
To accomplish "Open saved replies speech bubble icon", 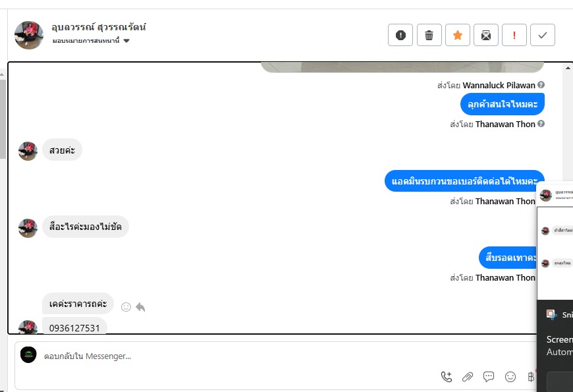I will click(x=489, y=377).
